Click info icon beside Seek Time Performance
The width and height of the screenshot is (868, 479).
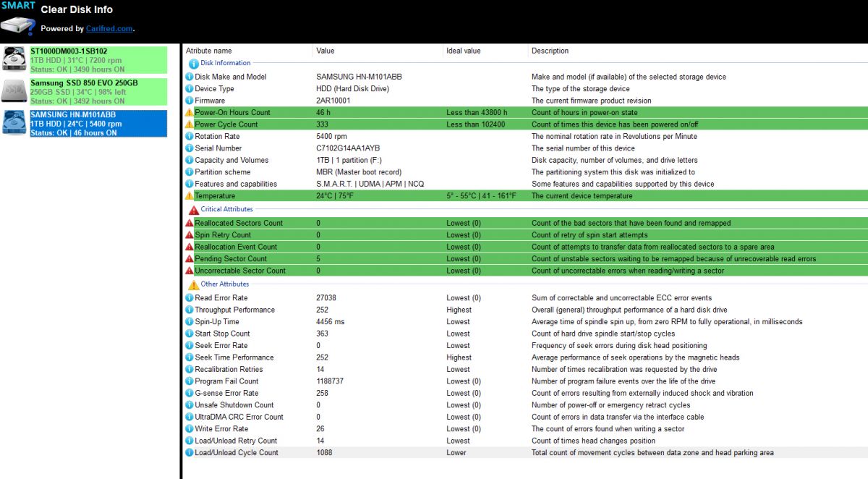(x=190, y=357)
